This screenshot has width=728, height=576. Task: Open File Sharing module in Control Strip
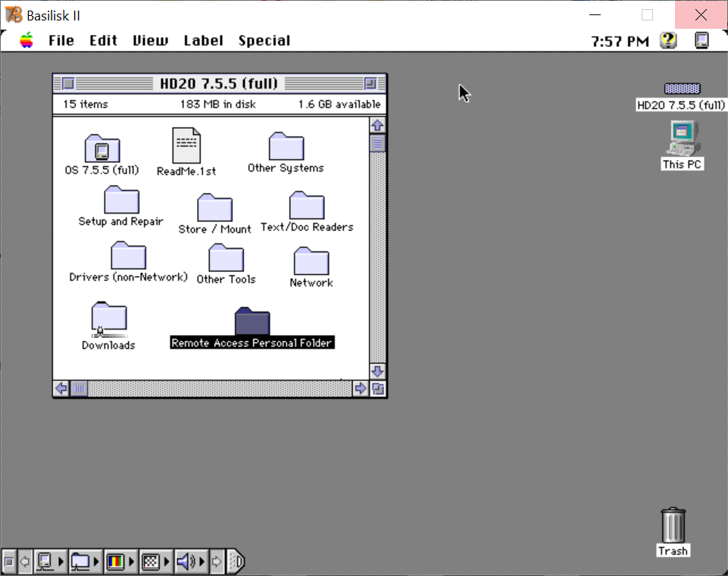click(x=86, y=562)
